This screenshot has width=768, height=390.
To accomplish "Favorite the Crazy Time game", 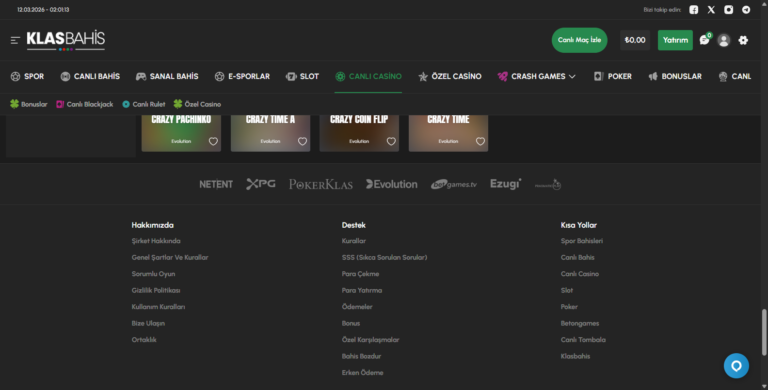I will pos(480,141).
